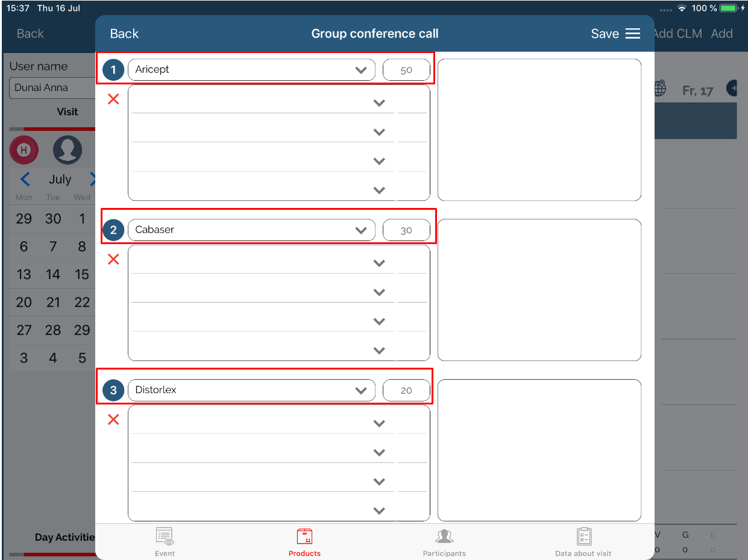Tap red X beside Distorlex block
The height and width of the screenshot is (560, 748).
pos(113,420)
